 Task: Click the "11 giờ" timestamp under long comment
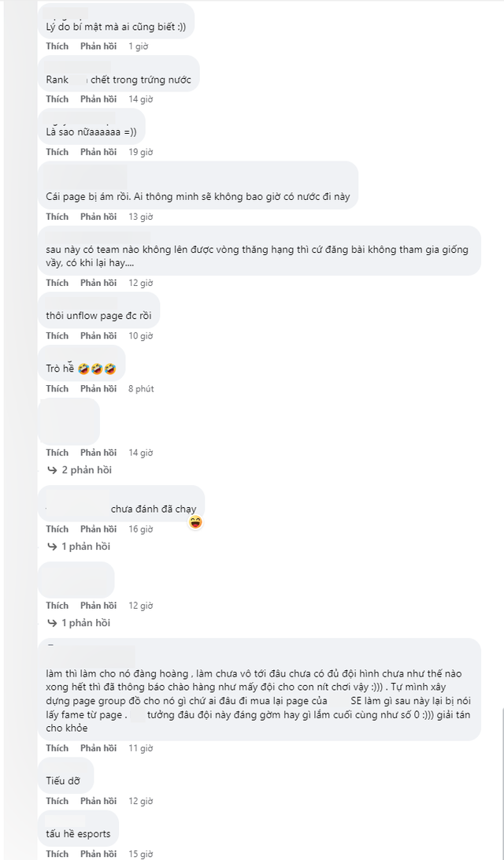coord(141,748)
